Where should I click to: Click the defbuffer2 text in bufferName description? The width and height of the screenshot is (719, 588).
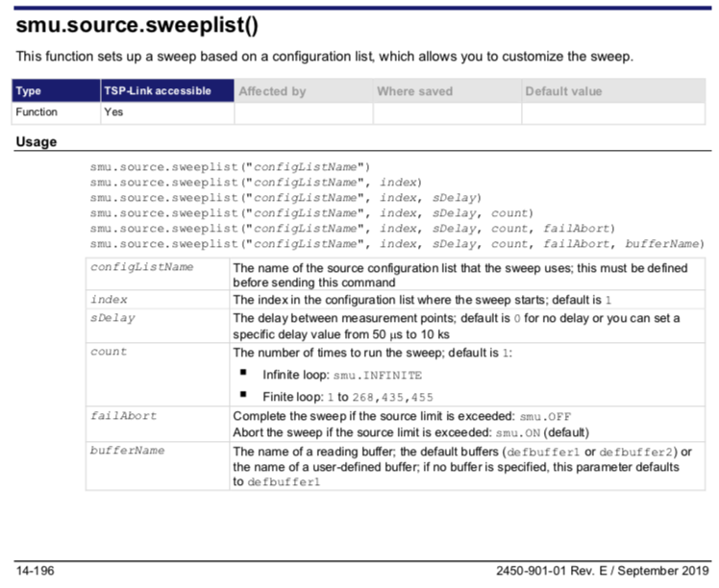[635, 453]
